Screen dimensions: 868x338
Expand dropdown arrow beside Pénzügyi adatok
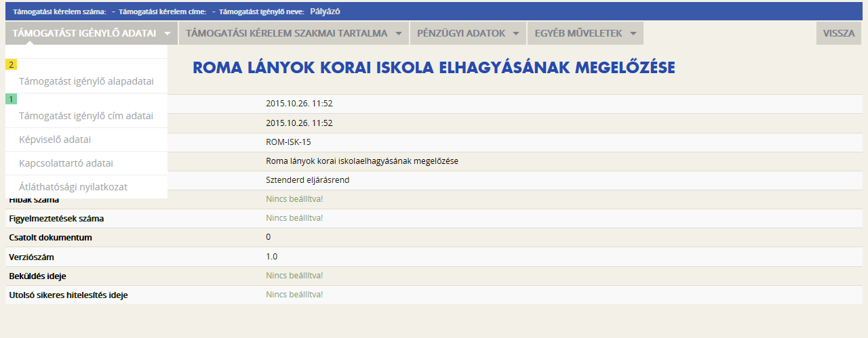pyautogui.click(x=515, y=33)
